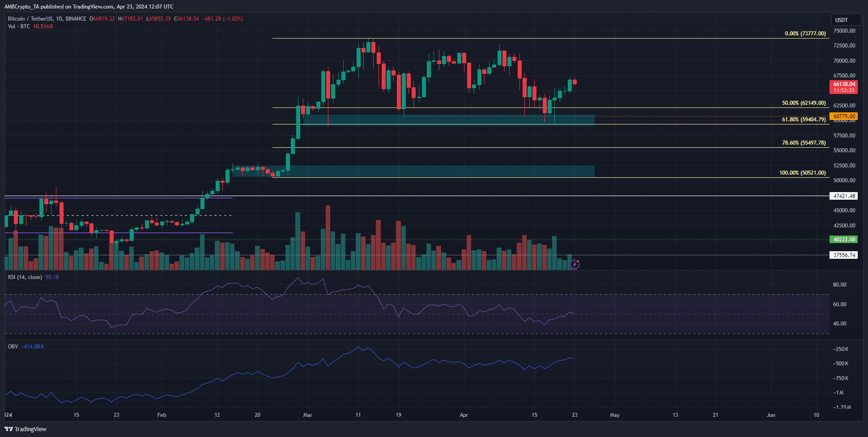Click the −681.28 (−1.02%) change value
The image size is (868, 437).
[x=223, y=19]
